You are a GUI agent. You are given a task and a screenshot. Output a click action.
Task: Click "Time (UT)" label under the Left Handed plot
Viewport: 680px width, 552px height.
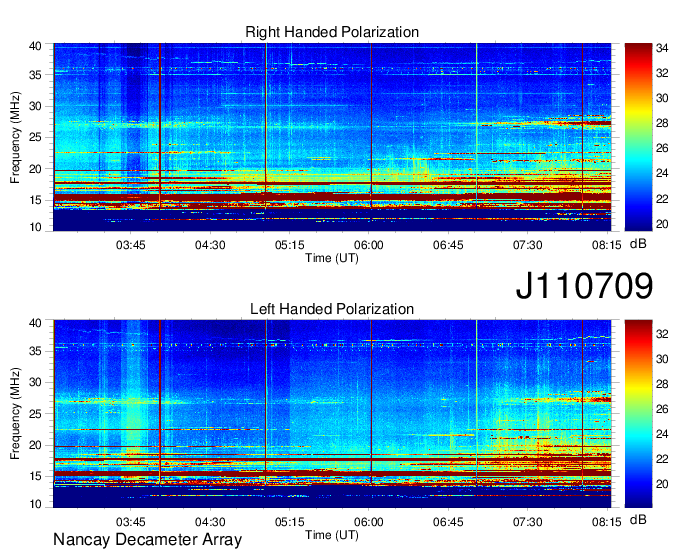tap(332, 535)
